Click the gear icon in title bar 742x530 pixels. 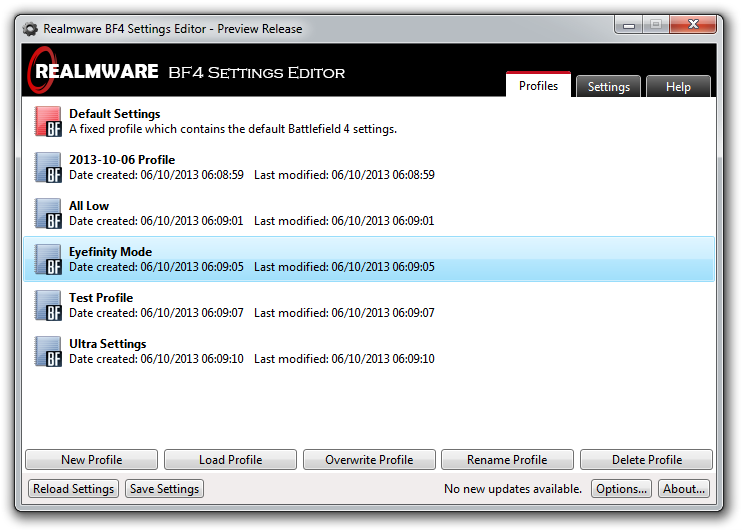pos(31,29)
